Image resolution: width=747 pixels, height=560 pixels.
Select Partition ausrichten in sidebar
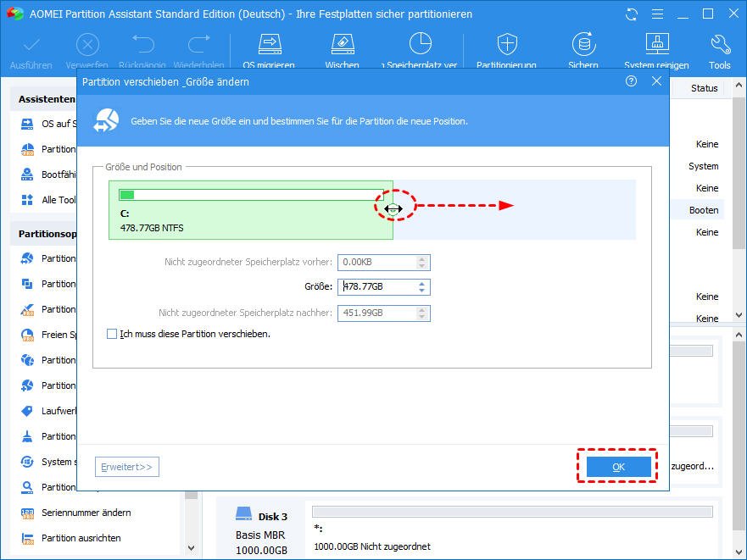[81, 538]
